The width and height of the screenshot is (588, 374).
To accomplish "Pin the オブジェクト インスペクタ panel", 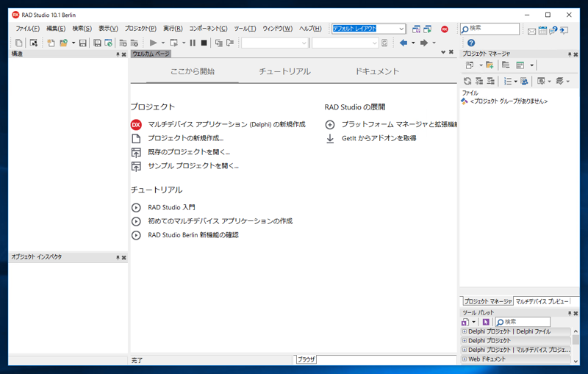I will [118, 257].
